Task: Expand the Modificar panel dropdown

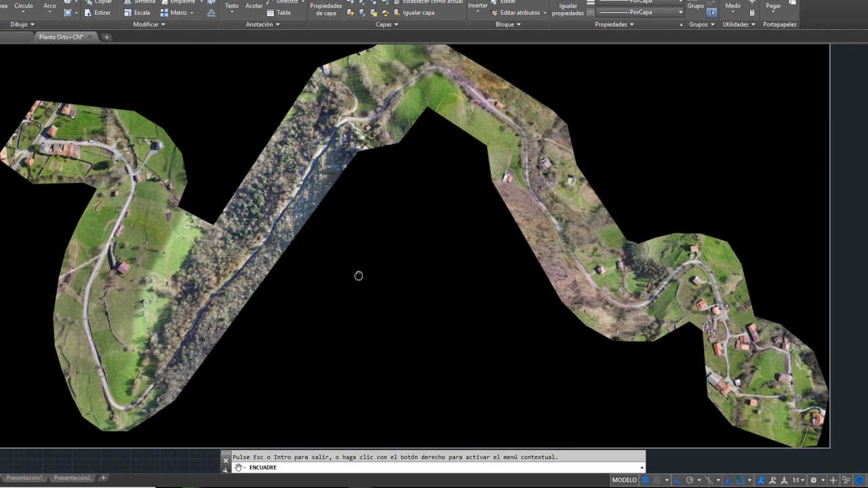Action: tap(149, 24)
